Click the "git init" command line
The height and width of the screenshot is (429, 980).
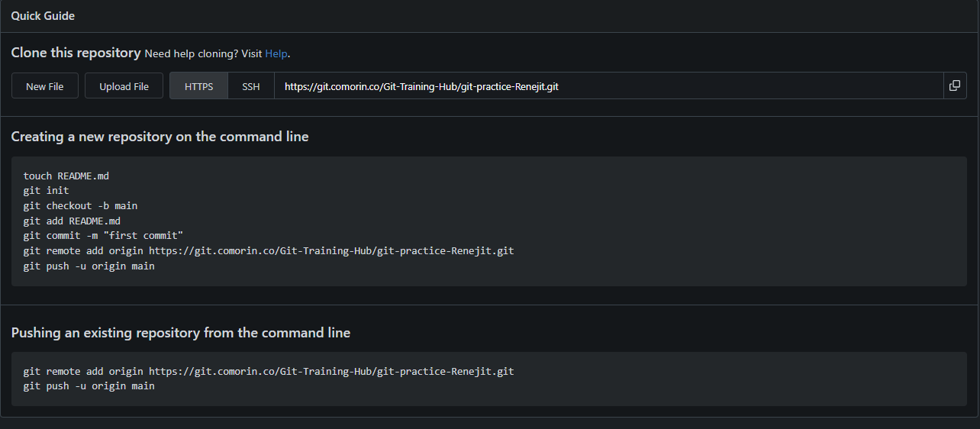click(x=46, y=191)
